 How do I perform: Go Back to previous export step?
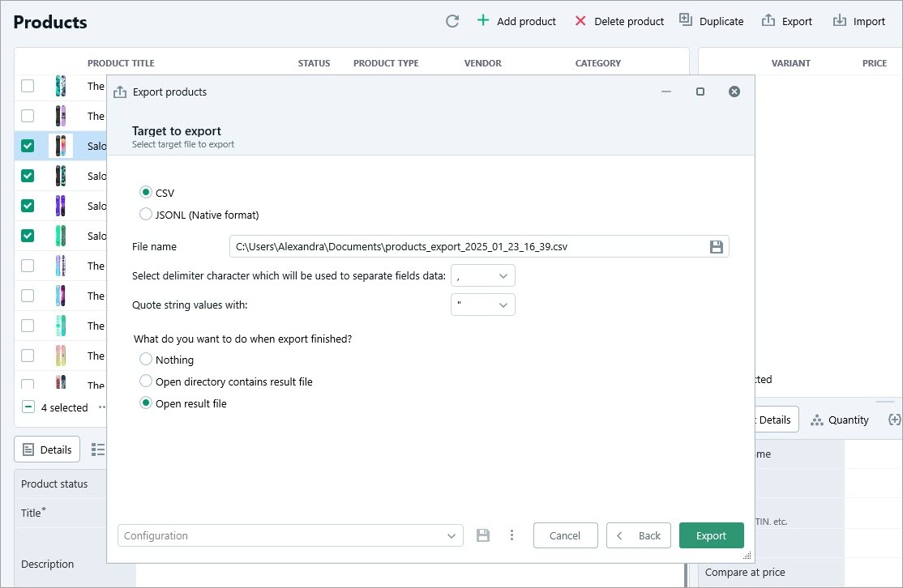tap(638, 535)
